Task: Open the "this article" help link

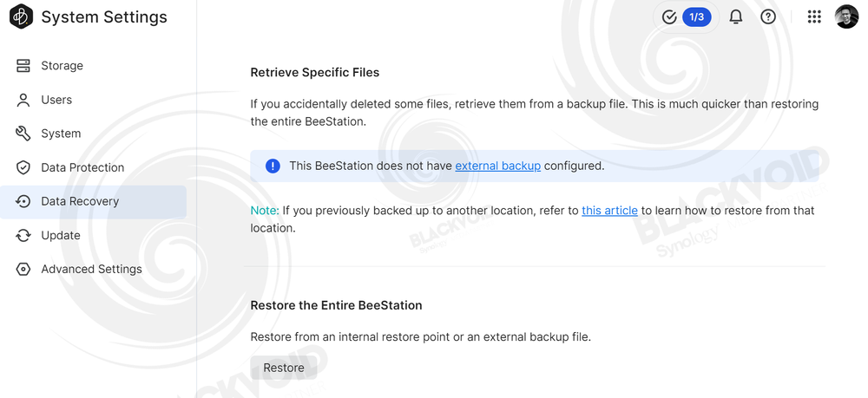Action: tap(609, 211)
